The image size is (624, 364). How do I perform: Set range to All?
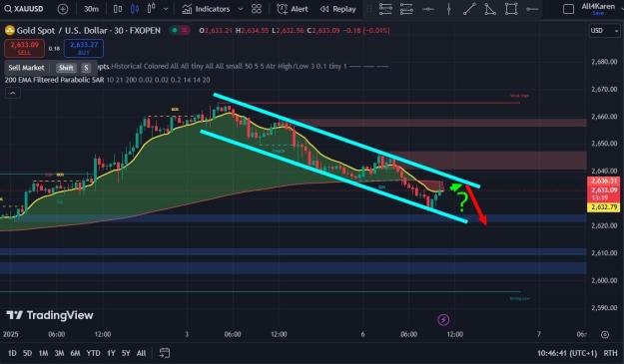coord(141,353)
